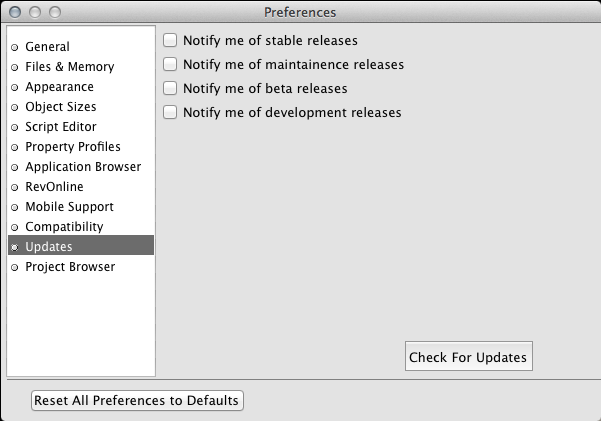
Task: Minimize the Preferences window
Action: pos(34,12)
